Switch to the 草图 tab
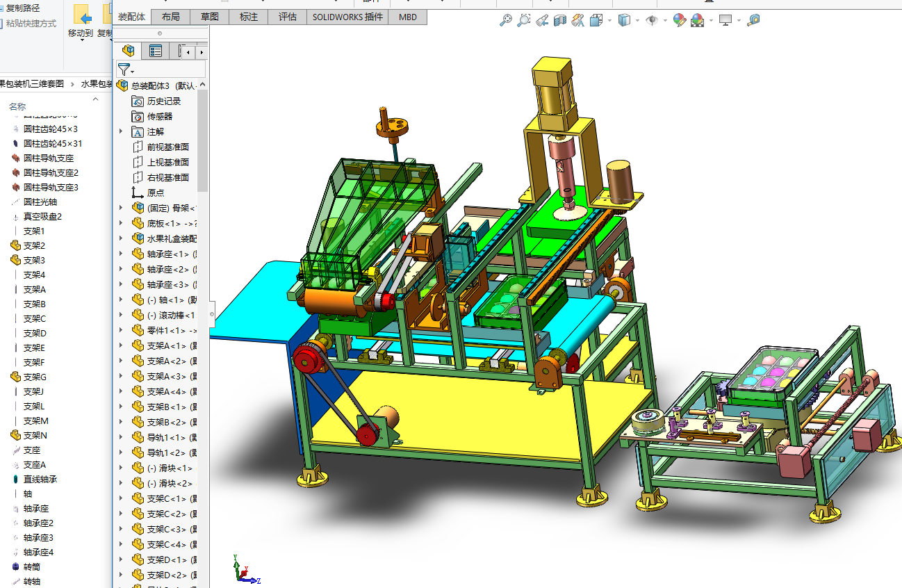Viewport: 902px width, 588px height. click(209, 17)
